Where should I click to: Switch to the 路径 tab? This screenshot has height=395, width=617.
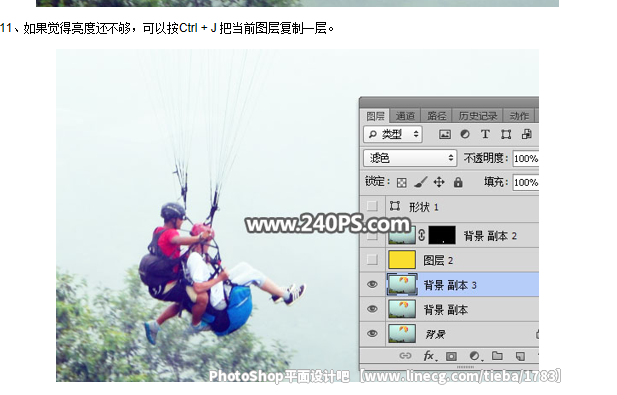pyautogui.click(x=436, y=116)
